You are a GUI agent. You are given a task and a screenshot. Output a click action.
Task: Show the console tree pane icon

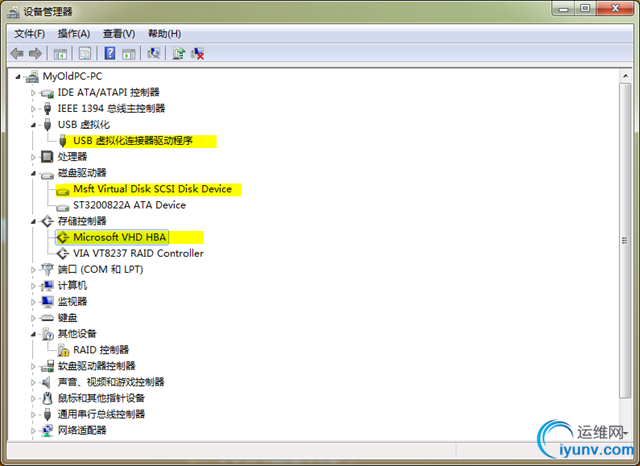coord(60,53)
